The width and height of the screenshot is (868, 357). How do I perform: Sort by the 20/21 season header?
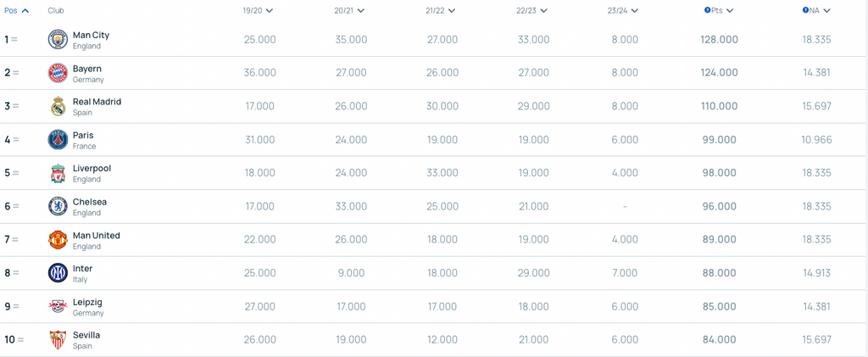349,11
